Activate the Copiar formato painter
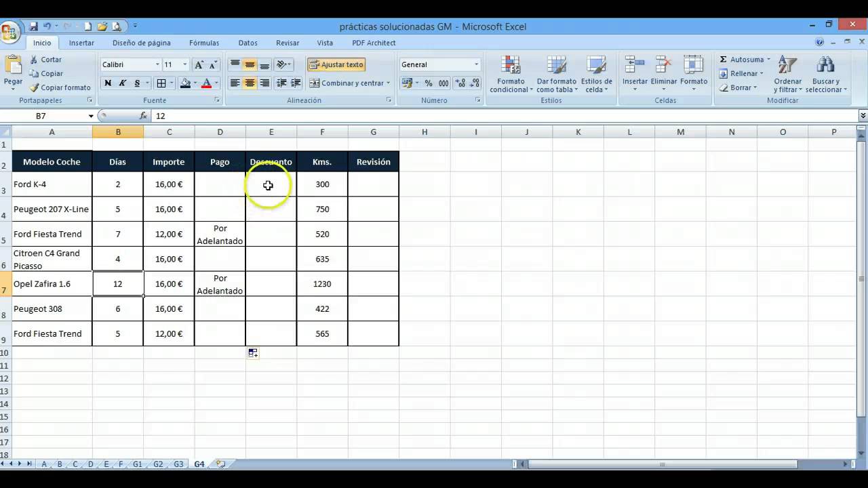Screen dimensions: 868x488 60,87
